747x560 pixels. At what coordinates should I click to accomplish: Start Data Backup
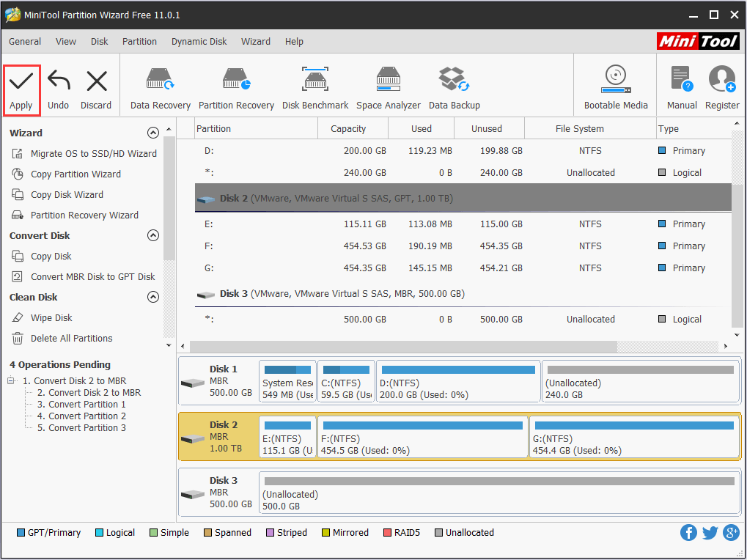point(454,86)
